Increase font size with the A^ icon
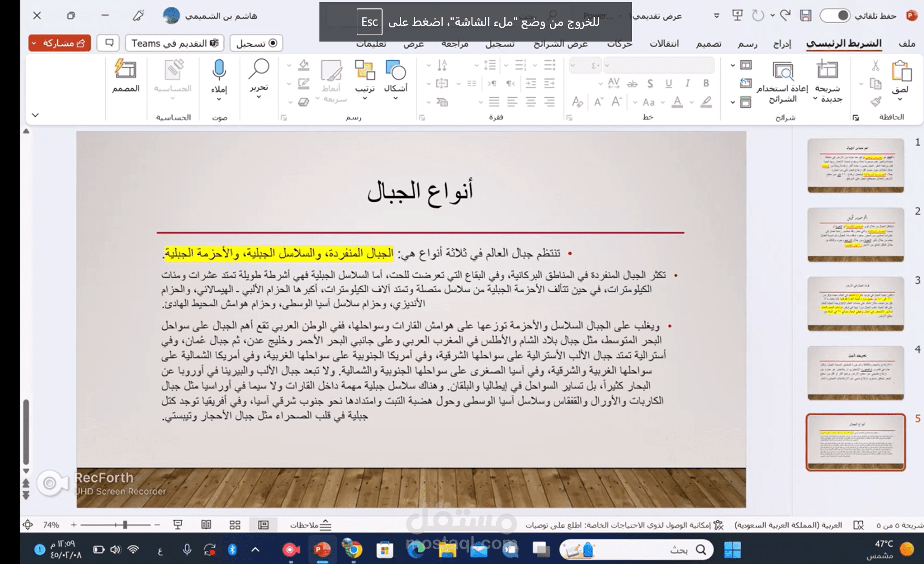 (617, 102)
